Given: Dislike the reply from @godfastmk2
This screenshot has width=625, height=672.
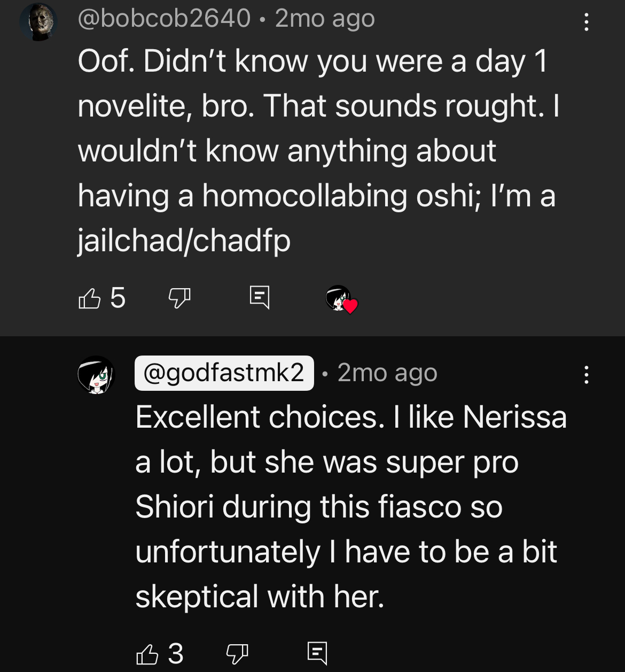Looking at the screenshot, I should click(237, 653).
